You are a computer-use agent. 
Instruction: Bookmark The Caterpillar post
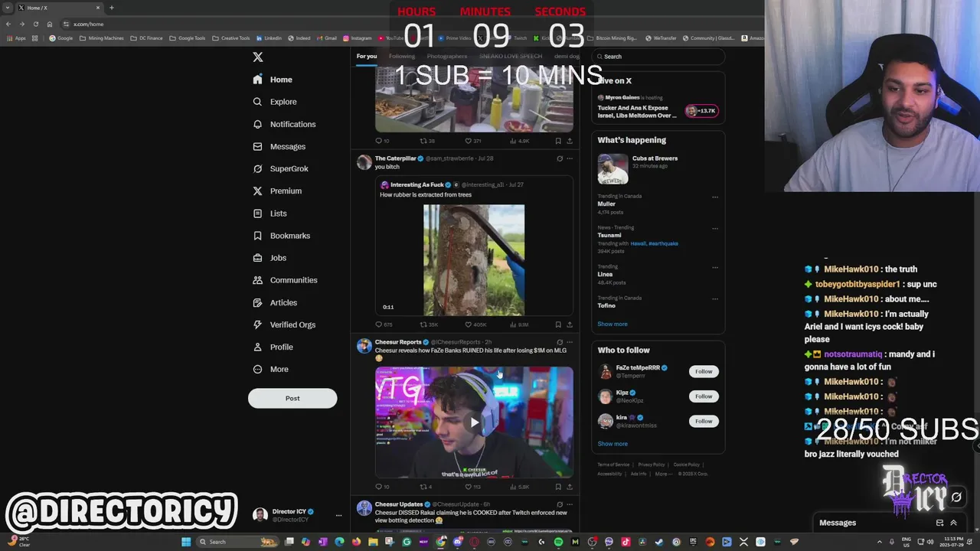coord(558,324)
